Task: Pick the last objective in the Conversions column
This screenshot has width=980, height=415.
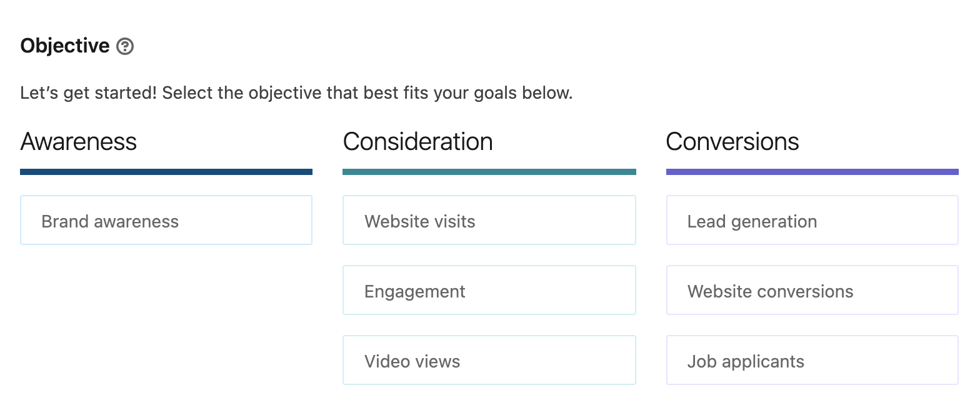Action: 812,361
